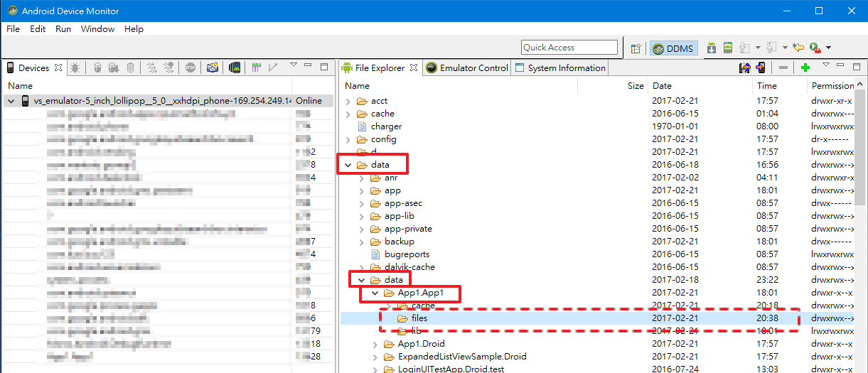This screenshot has height=373, width=868.
Task: Collapse the vs_emulator device node
Action: tap(11, 101)
